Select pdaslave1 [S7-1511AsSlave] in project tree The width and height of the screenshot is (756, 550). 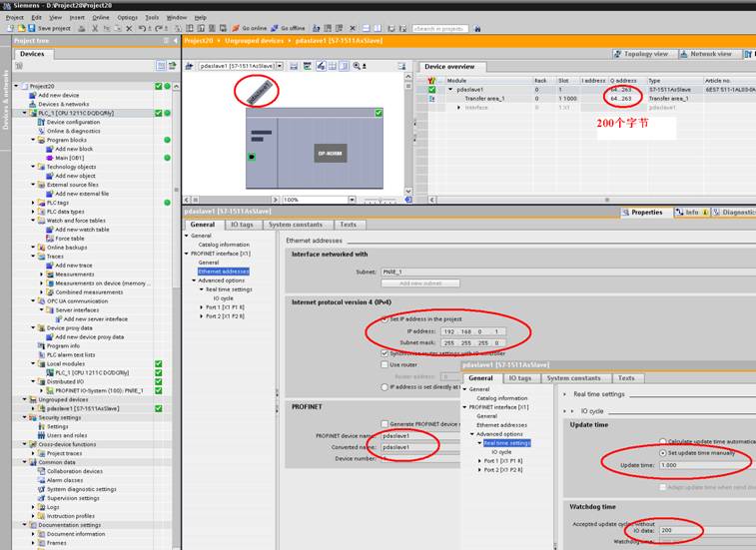click(x=83, y=409)
